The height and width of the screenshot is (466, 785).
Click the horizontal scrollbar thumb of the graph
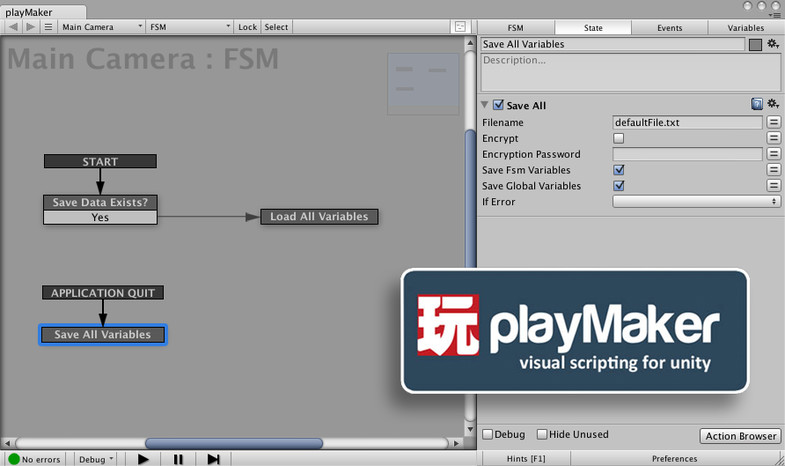point(234,443)
